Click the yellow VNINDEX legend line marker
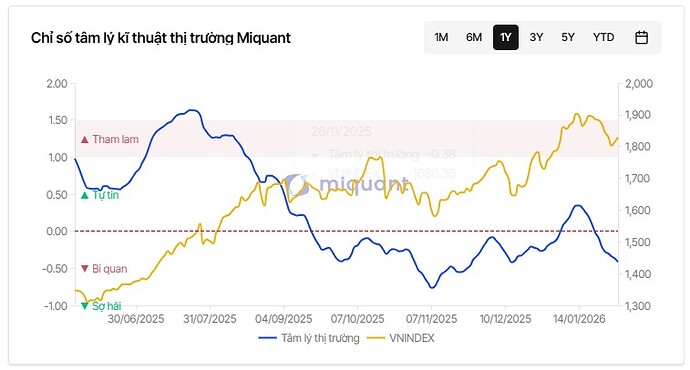The width and height of the screenshot is (690, 370). (376, 338)
